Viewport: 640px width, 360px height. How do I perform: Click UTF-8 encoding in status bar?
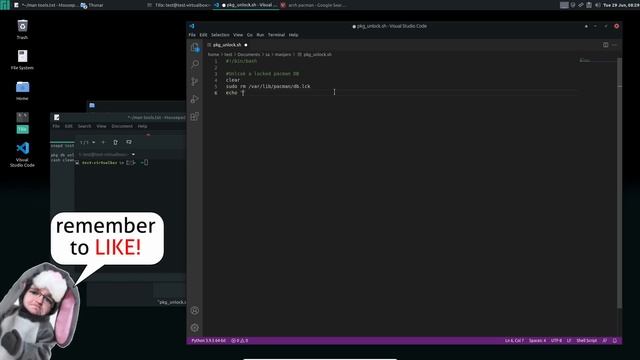tap(556, 340)
